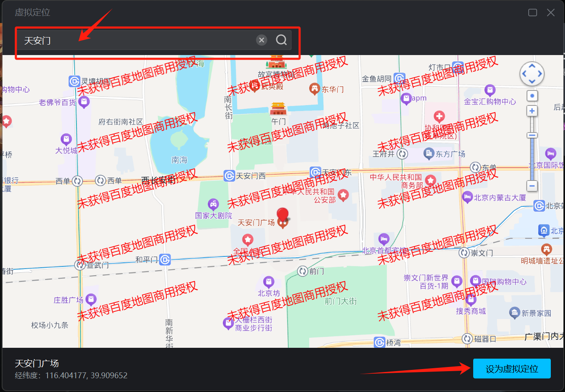Click the 天安门广场 map label
The height and width of the screenshot is (392, 565).
[256, 223]
